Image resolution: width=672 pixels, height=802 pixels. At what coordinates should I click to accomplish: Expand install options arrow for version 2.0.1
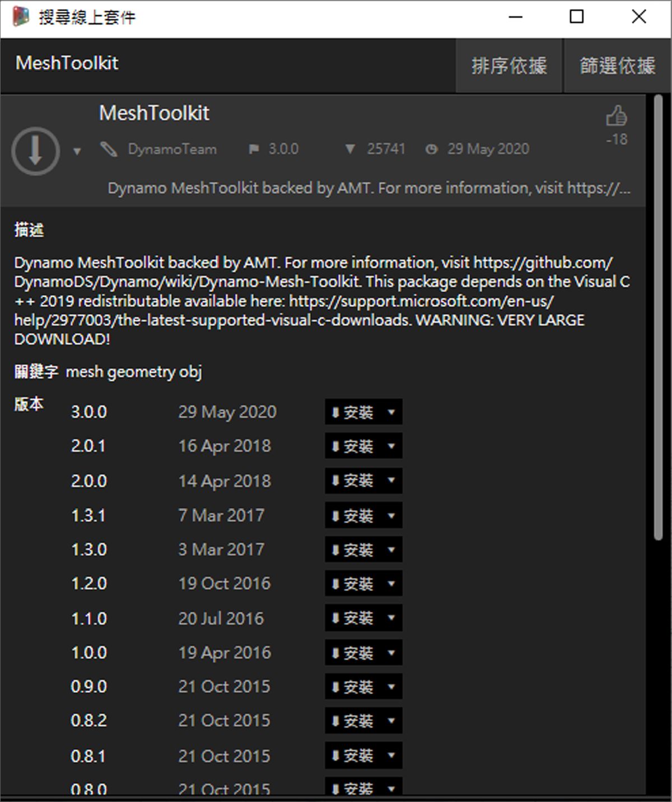[x=391, y=446]
